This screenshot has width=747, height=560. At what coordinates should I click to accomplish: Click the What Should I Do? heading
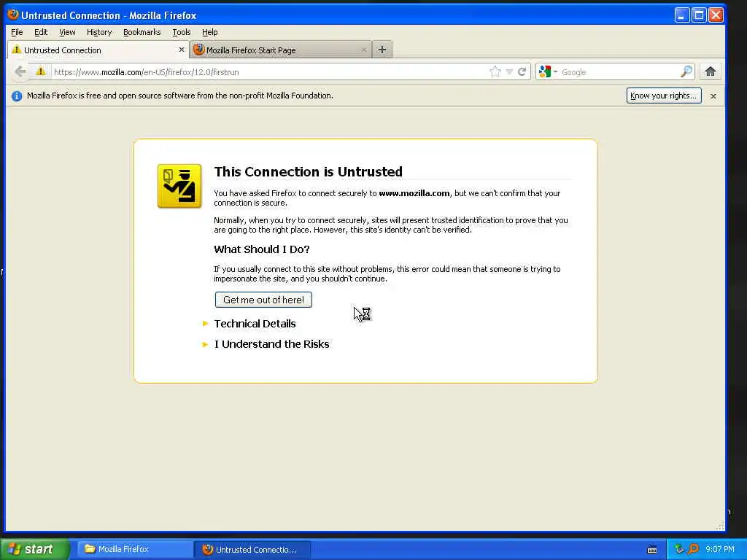point(262,249)
